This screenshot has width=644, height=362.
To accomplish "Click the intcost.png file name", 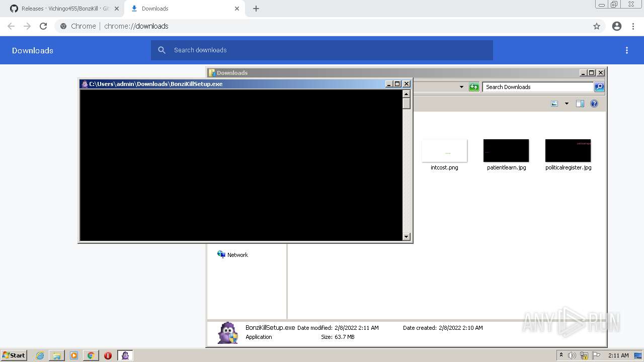I will [444, 167].
